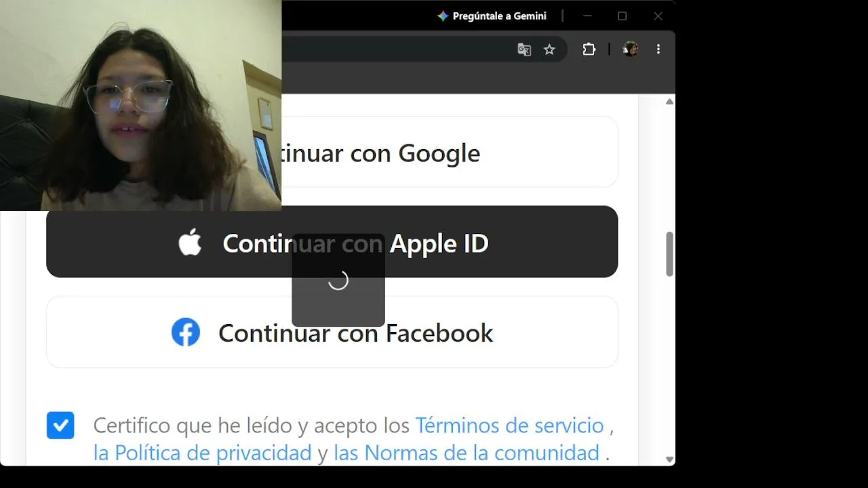Click the page scrollbar up arrow
Screen dimensions: 868x488
coord(669,102)
